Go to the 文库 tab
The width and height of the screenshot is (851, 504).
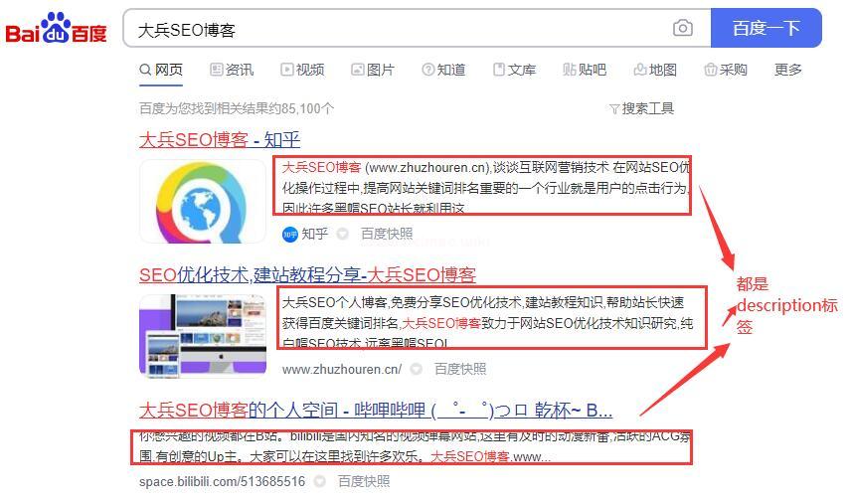514,70
